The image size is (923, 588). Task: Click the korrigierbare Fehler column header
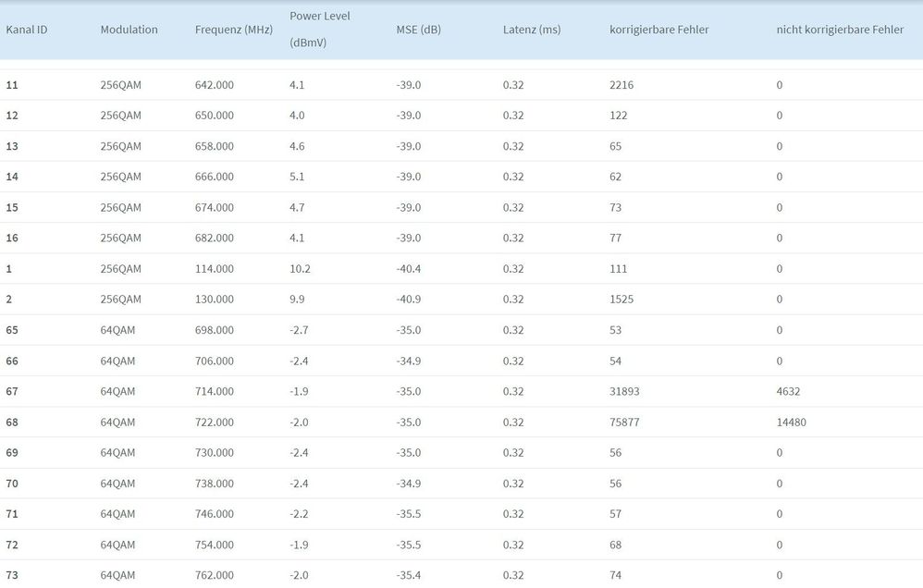click(658, 30)
